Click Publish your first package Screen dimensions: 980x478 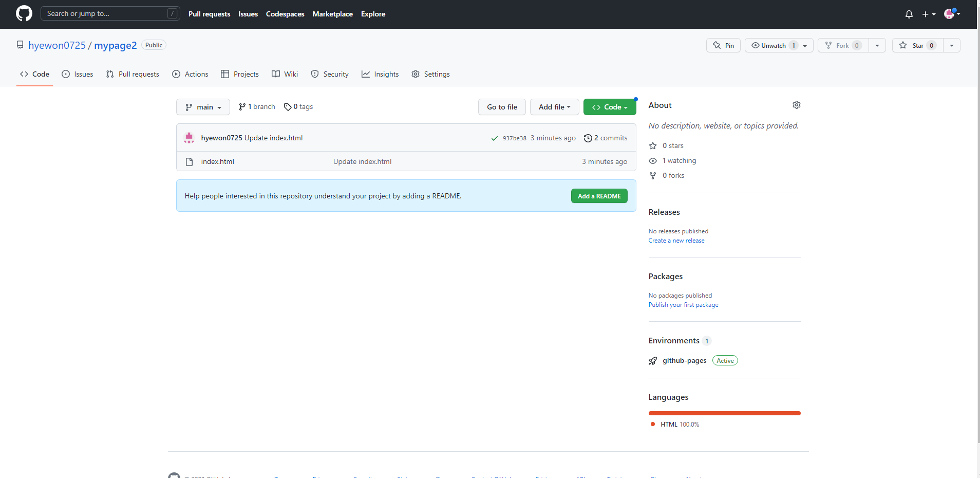point(684,305)
